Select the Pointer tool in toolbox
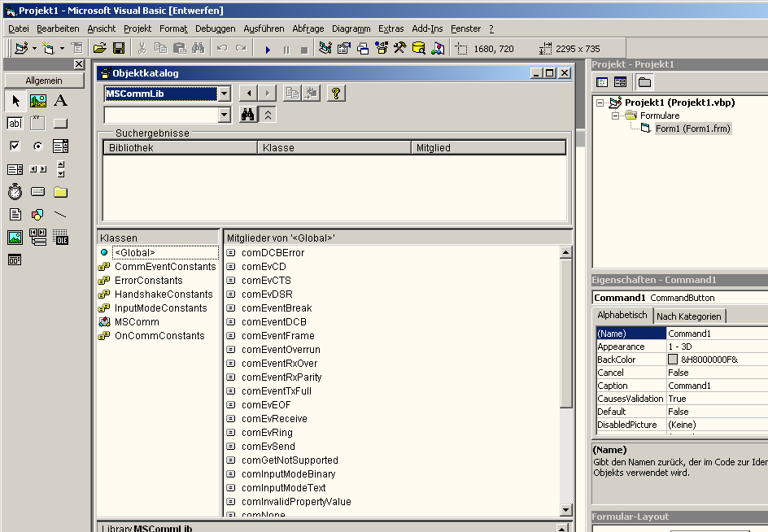Image resolution: width=768 pixels, height=532 pixels. click(x=15, y=100)
